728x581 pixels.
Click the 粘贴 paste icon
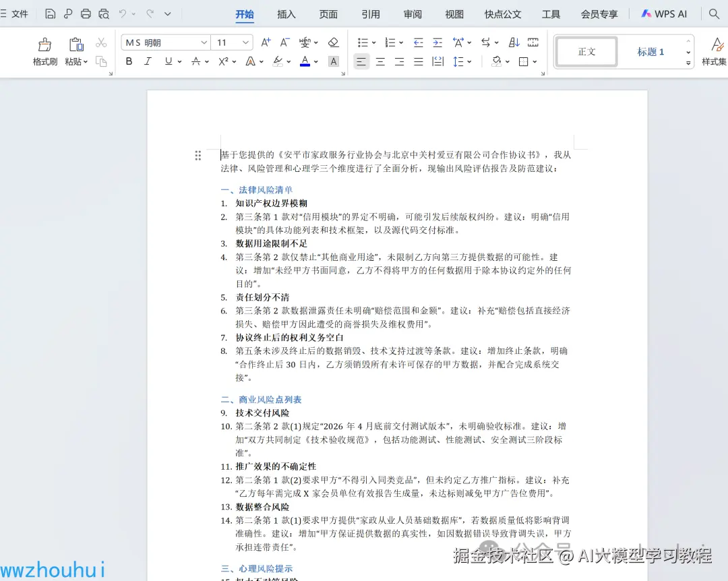tap(76, 44)
